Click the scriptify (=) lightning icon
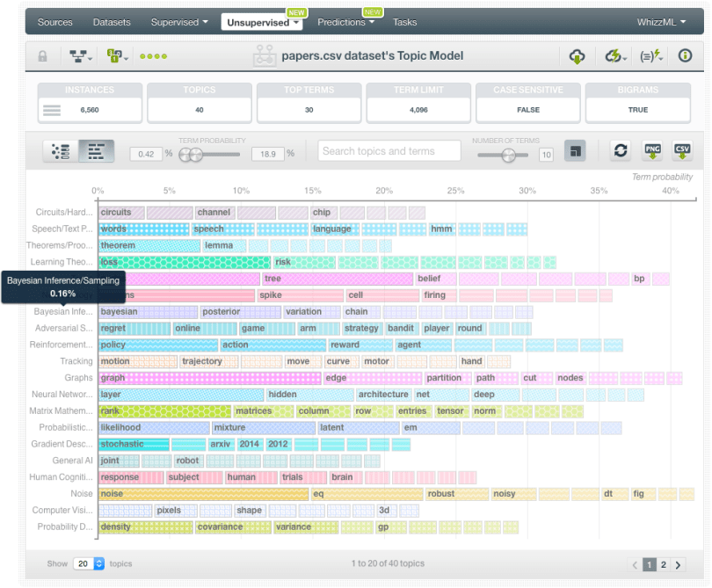712x588 pixels. tap(650, 56)
